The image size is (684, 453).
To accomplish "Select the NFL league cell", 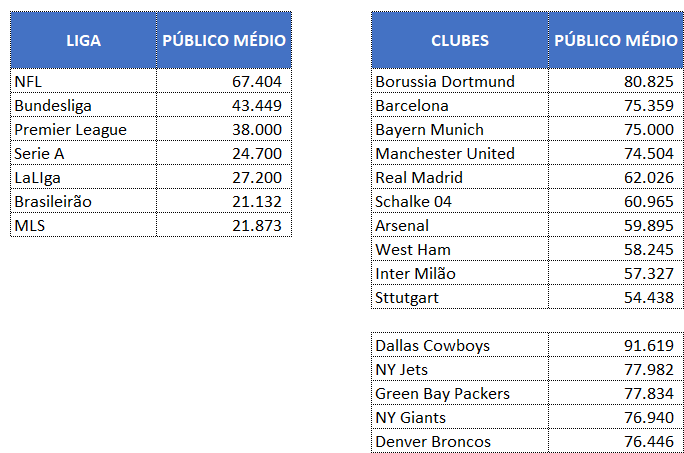I will pos(84,81).
